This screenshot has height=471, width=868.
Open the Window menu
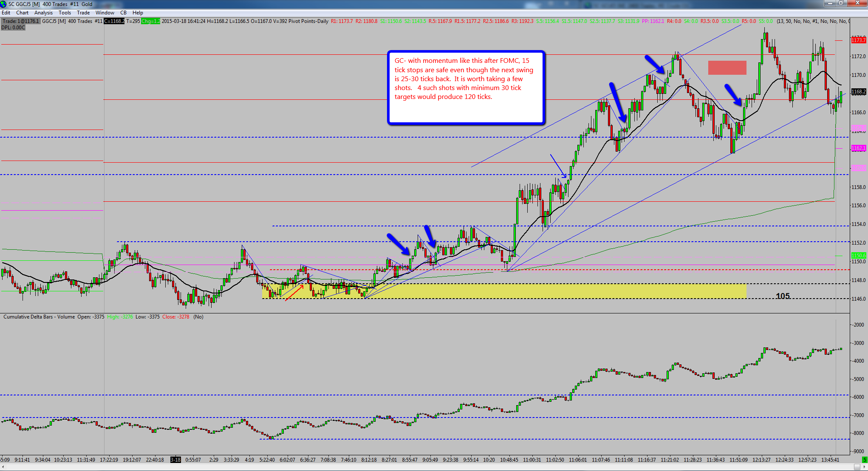pyautogui.click(x=105, y=13)
